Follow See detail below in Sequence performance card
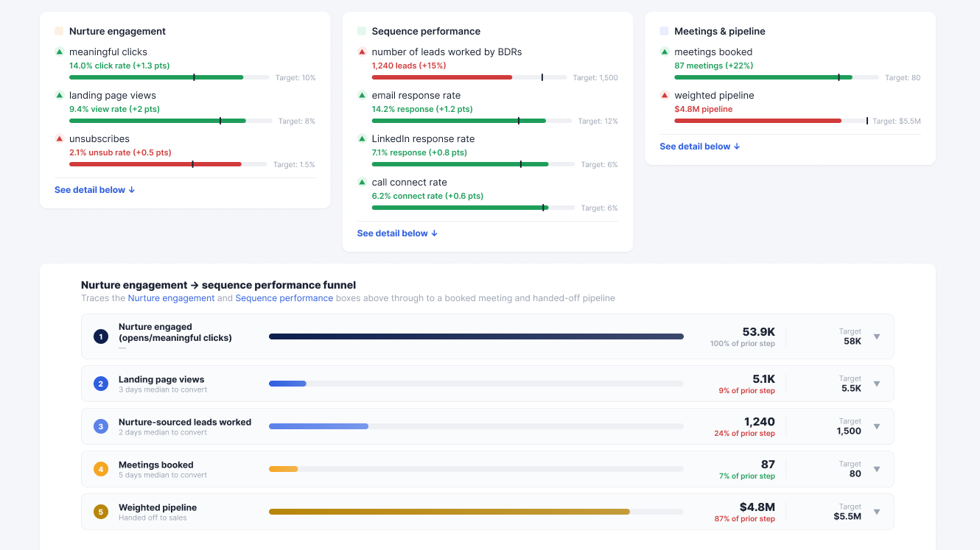The image size is (980, 550). pyautogui.click(x=398, y=233)
